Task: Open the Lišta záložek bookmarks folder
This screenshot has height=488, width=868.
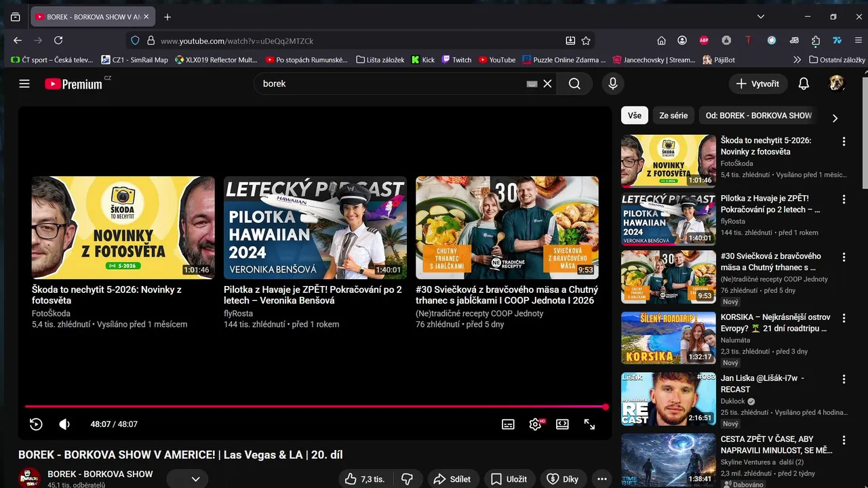Action: point(380,60)
